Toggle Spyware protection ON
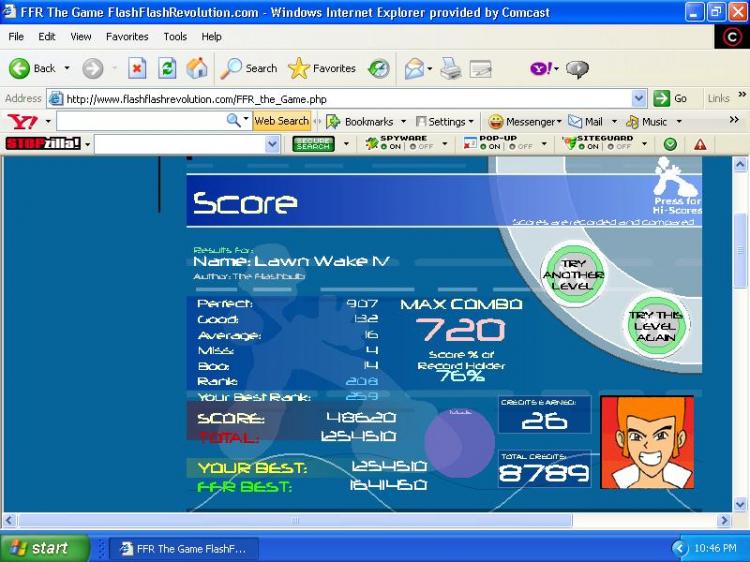This screenshot has height=562, width=750. point(392,147)
